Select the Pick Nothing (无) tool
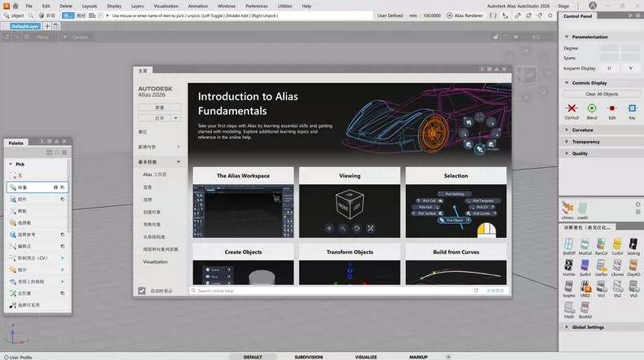Screen dimensions: 644x360 tap(20, 175)
